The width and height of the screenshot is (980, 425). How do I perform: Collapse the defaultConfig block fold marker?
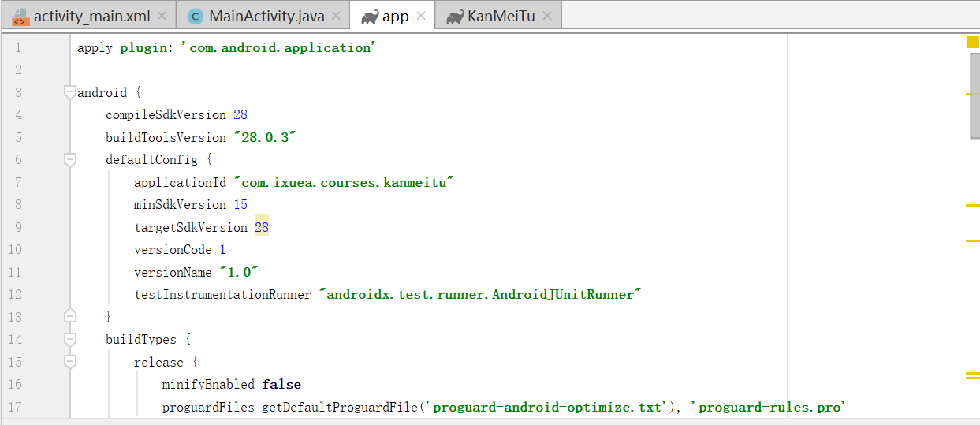click(x=70, y=159)
